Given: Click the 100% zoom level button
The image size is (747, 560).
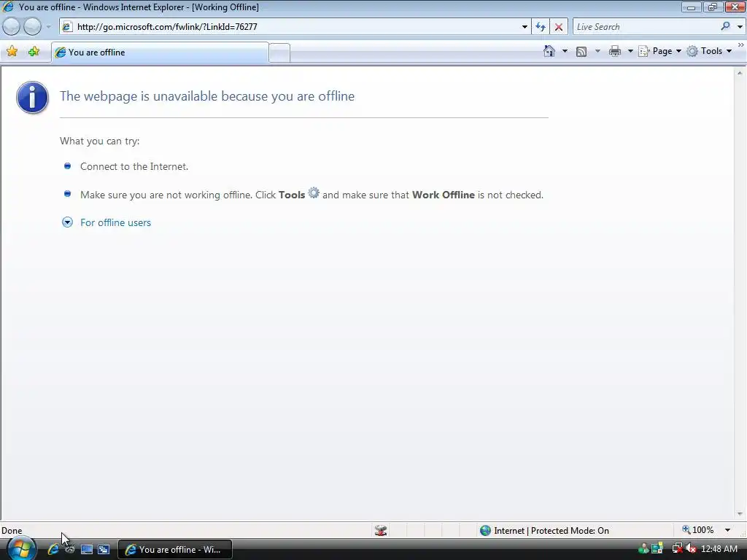Looking at the screenshot, I should click(x=698, y=530).
